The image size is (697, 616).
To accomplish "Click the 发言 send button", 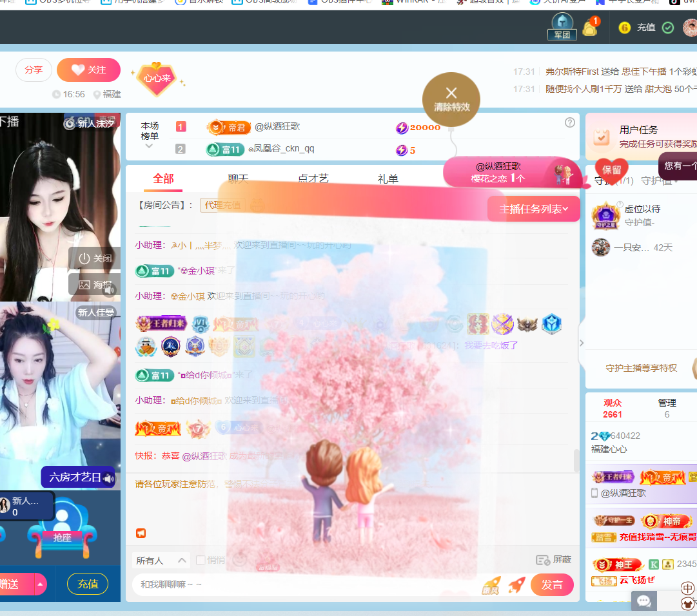I will [x=552, y=585].
